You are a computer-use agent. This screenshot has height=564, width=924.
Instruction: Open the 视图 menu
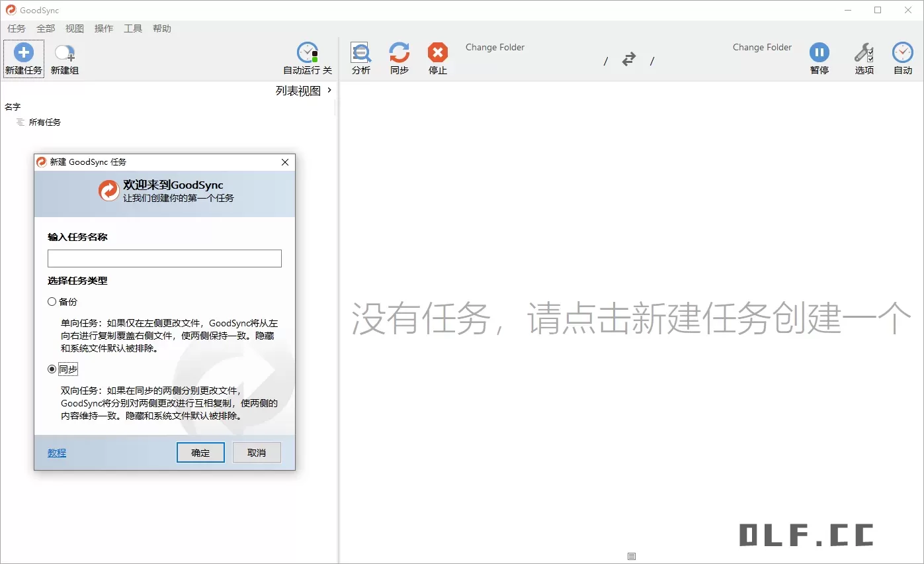pos(74,28)
